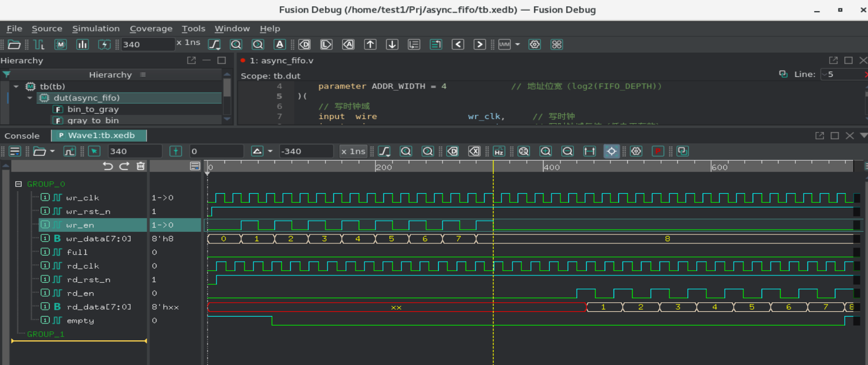Click the zoom-in magnifier in wave toolbar

pos(546,152)
